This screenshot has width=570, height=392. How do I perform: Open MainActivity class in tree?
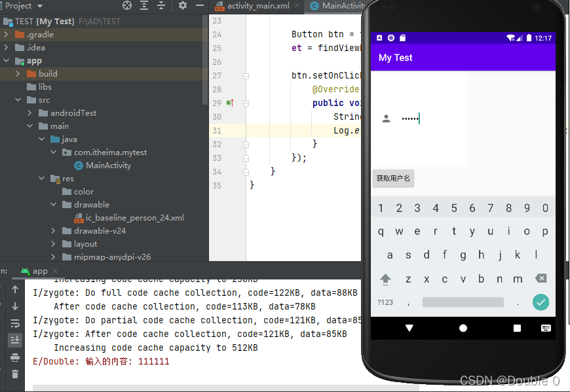tap(103, 166)
